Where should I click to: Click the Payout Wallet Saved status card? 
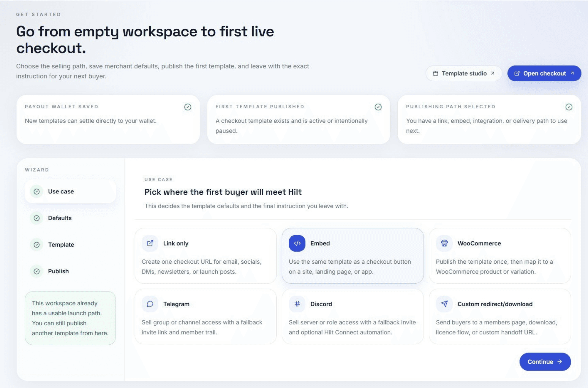point(108,120)
